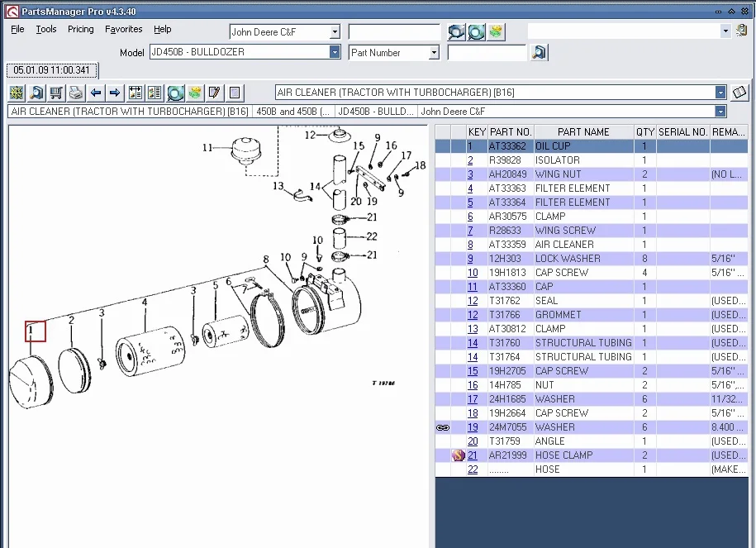Open the John Deere C&F catalog dropdown
Screen dimensions: 756x548
pos(335,31)
